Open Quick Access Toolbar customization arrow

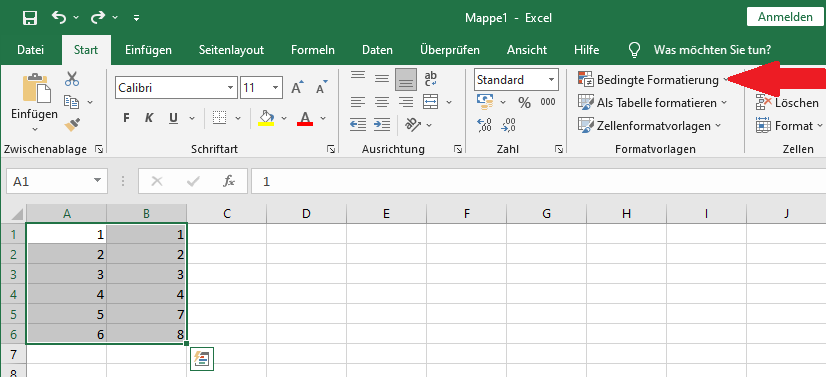click(136, 18)
